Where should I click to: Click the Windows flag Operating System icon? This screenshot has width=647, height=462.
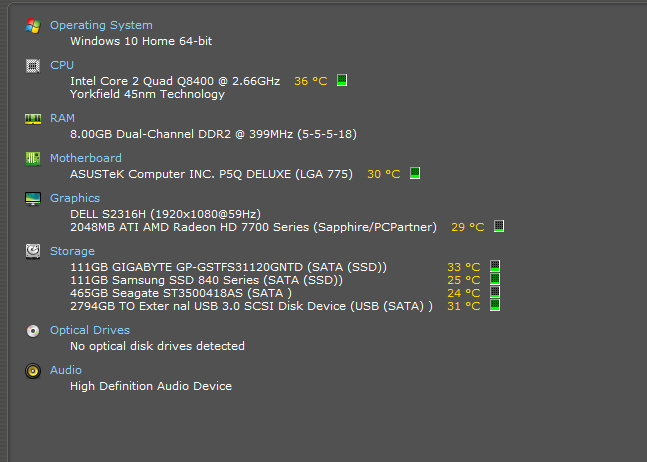(x=33, y=26)
